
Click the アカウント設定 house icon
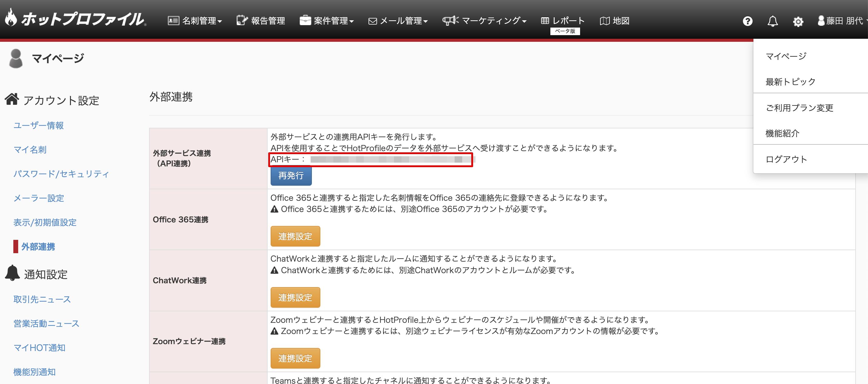click(12, 99)
